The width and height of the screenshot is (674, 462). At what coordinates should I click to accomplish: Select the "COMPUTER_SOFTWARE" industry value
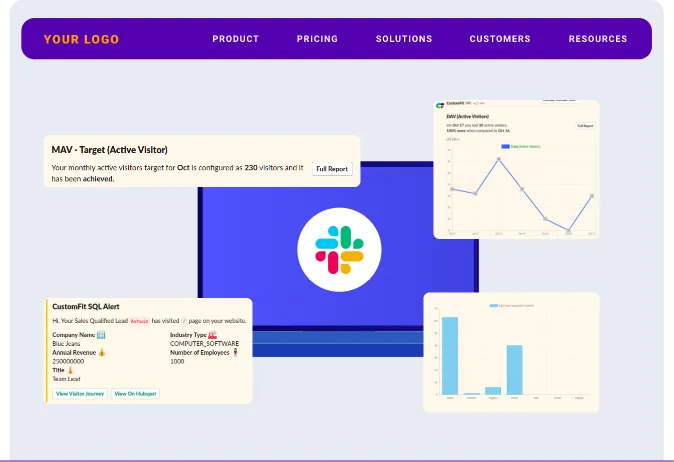[x=204, y=344]
